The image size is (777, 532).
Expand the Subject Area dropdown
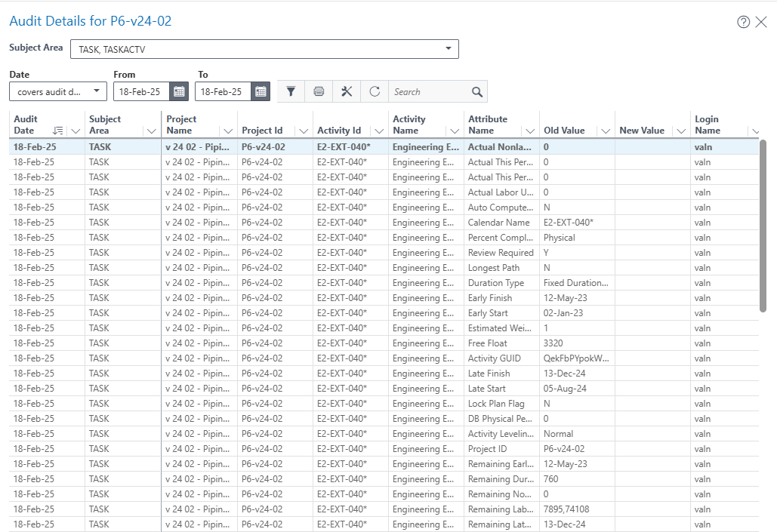coord(449,49)
